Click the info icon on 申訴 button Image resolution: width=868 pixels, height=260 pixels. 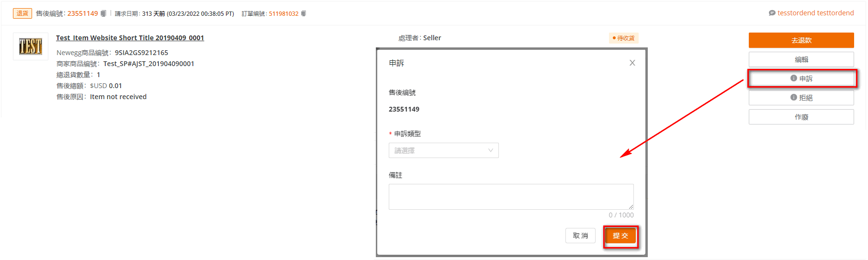click(793, 78)
